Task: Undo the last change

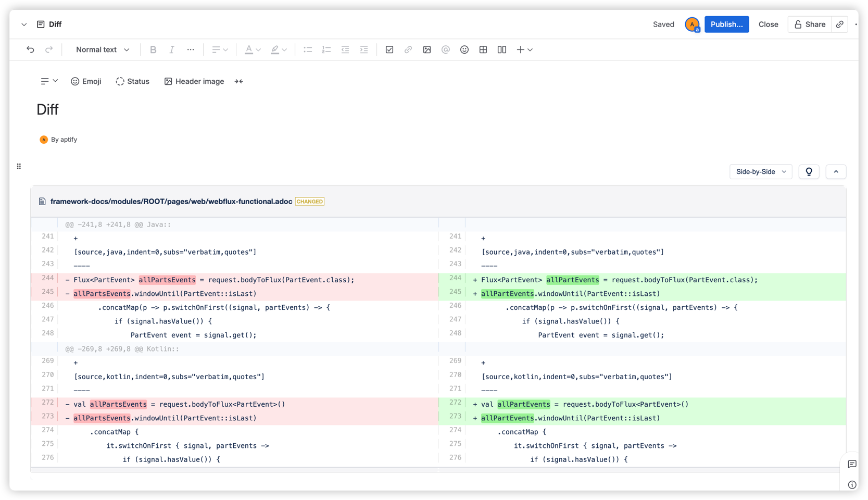Action: pos(30,49)
